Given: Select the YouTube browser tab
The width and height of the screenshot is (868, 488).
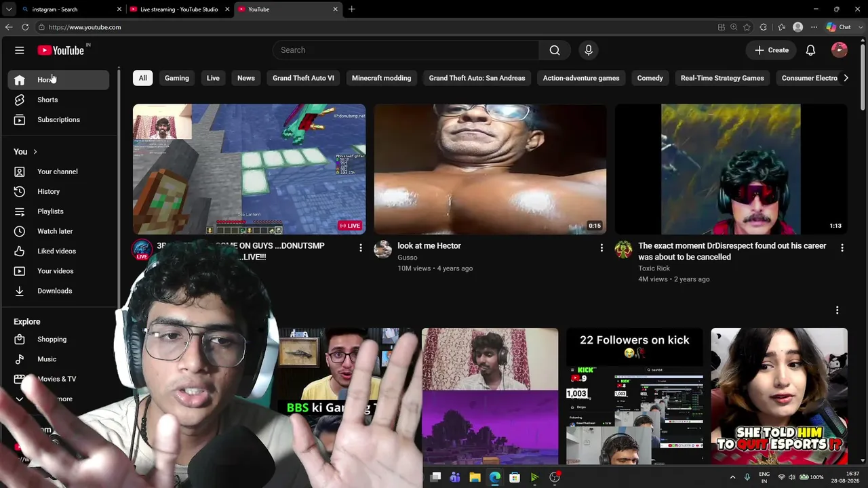Looking at the screenshot, I should pos(288,9).
